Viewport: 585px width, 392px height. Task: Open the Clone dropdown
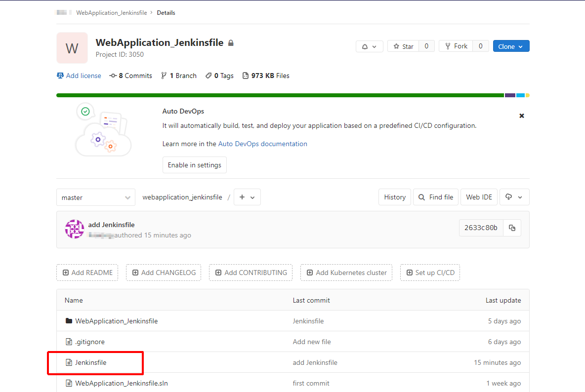coord(511,46)
